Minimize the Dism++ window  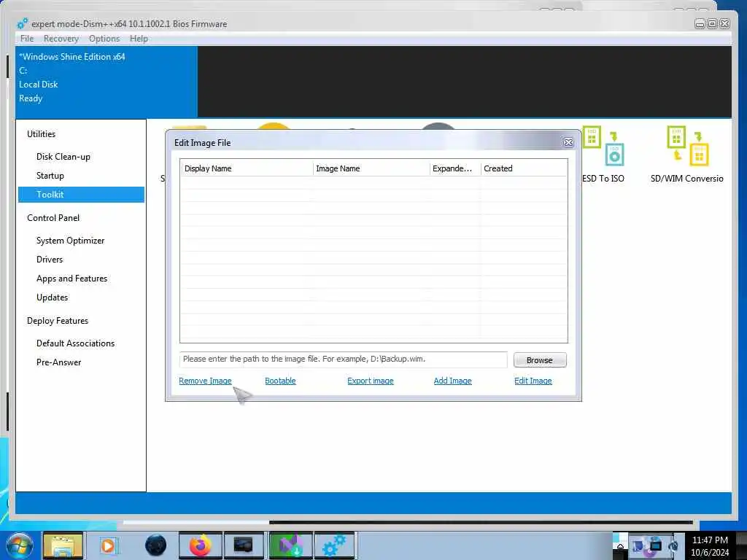tap(700, 23)
